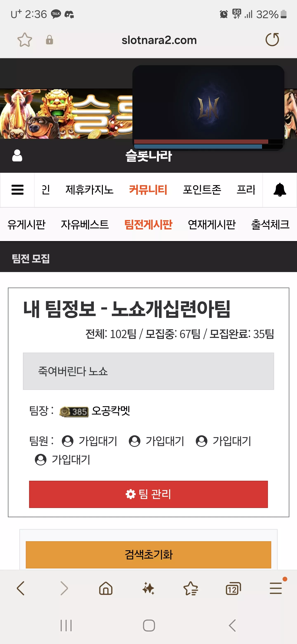Click the orange 검색초기화 button
297x644 pixels.
coord(148,555)
